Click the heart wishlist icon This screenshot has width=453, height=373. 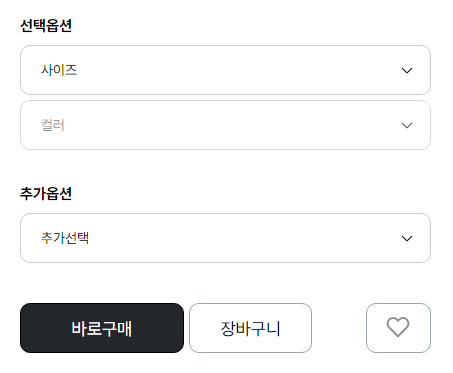(398, 327)
